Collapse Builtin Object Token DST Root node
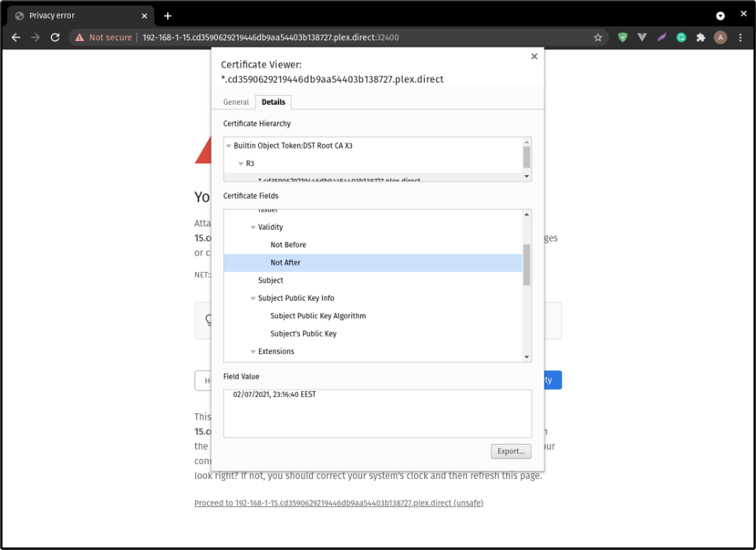Viewport: 756px width, 550px height. coord(229,146)
